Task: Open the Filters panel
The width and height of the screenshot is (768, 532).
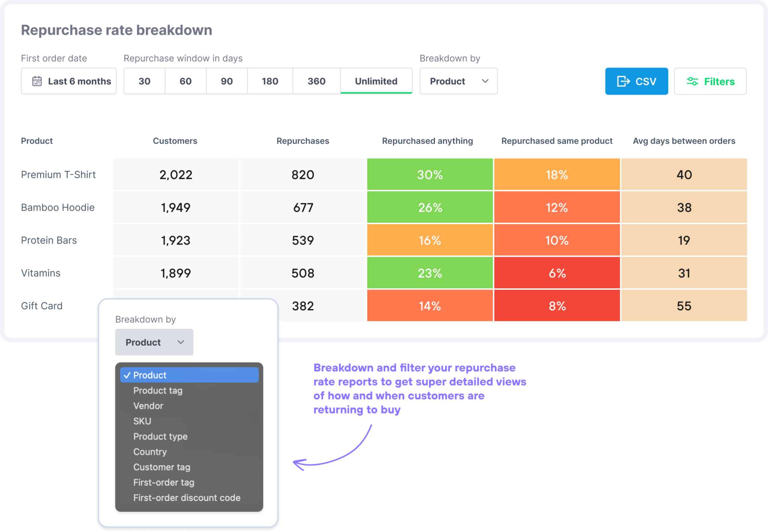Action: [710, 81]
